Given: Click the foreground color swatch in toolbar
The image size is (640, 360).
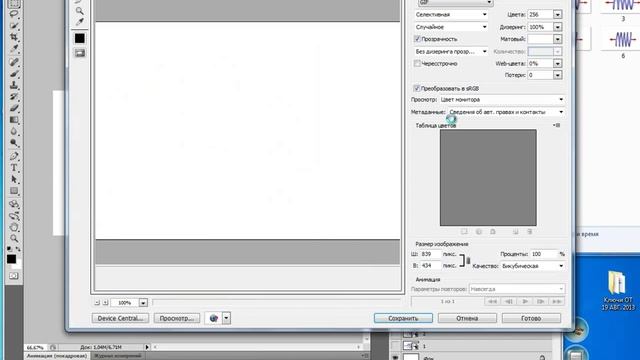Looking at the screenshot, I should pyautogui.click(x=11, y=259).
